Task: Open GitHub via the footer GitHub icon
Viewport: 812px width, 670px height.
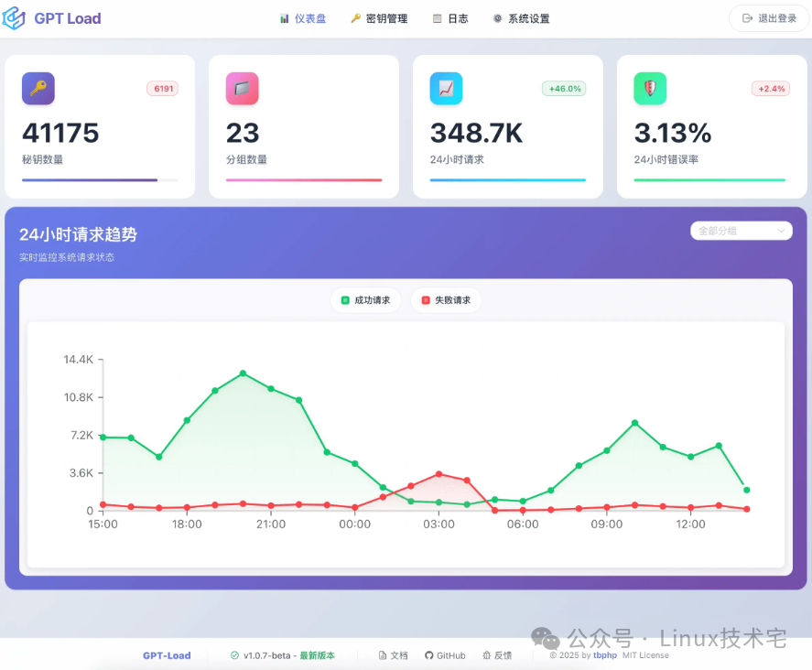Action: tap(428, 655)
